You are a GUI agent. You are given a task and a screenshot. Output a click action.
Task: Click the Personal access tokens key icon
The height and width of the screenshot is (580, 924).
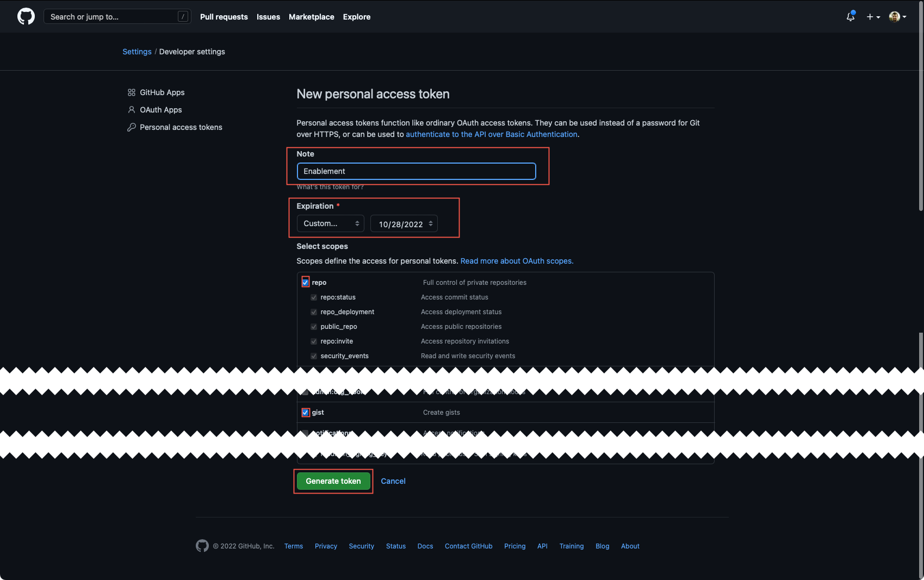pos(132,127)
